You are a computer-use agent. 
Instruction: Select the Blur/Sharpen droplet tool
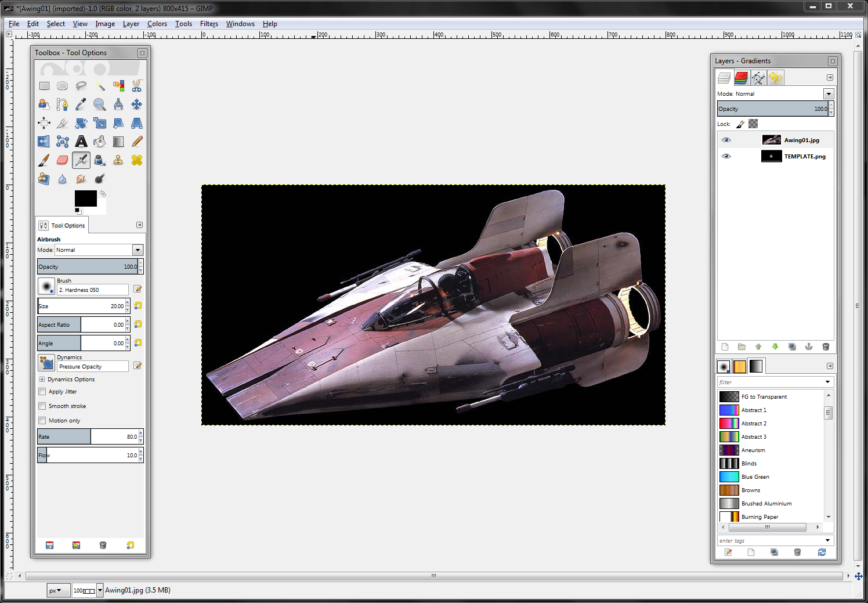tap(63, 179)
